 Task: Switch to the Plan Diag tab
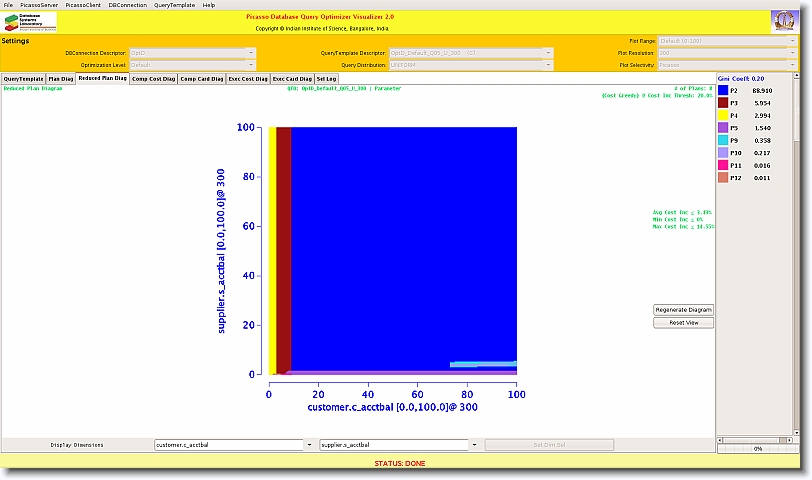(61, 78)
